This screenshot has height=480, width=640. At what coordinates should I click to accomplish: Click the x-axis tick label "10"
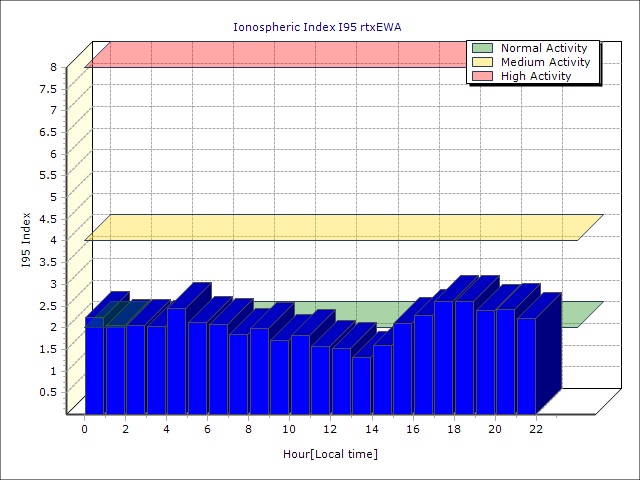tap(289, 429)
